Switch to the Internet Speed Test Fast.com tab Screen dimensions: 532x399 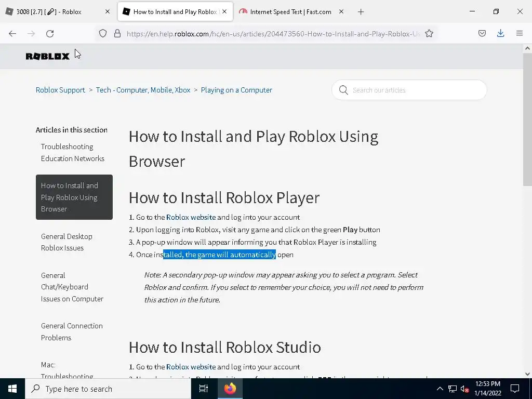pos(291,12)
